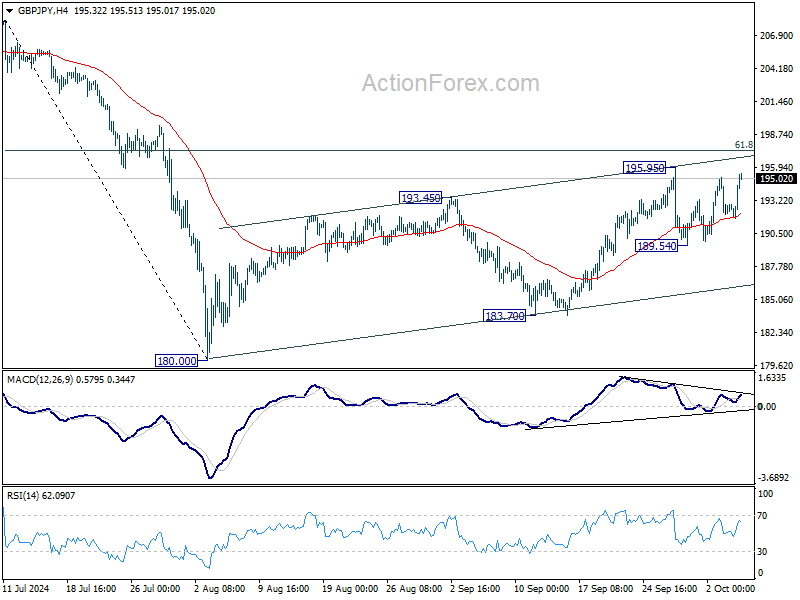Click the 190.500 price axis value
Viewport: 800px width, 600px height.
777,234
